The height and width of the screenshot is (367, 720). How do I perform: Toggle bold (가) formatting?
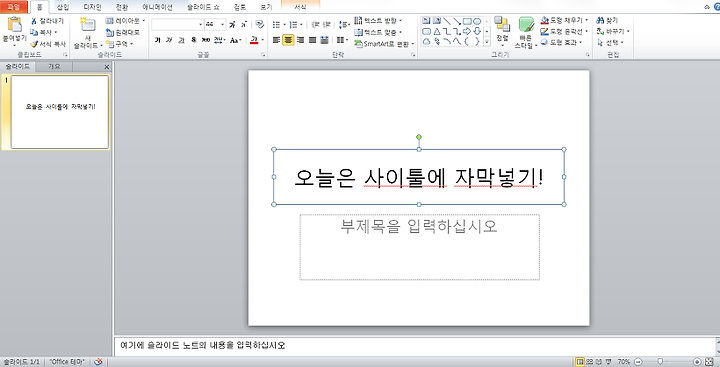point(158,40)
